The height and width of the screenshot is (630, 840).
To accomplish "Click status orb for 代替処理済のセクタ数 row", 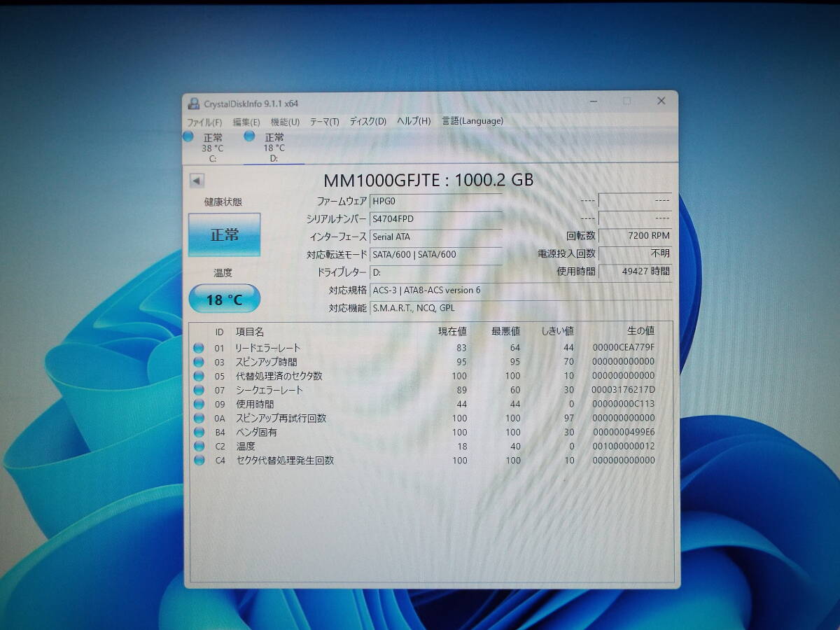I will click(199, 376).
